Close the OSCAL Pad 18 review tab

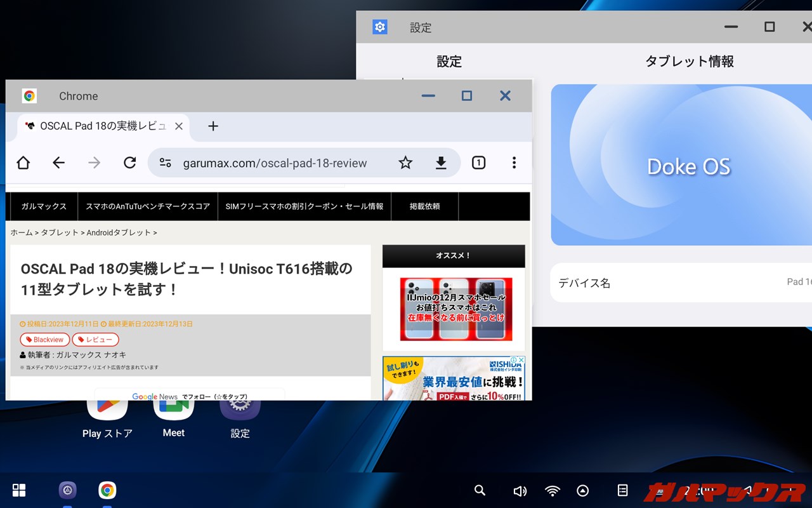179,126
